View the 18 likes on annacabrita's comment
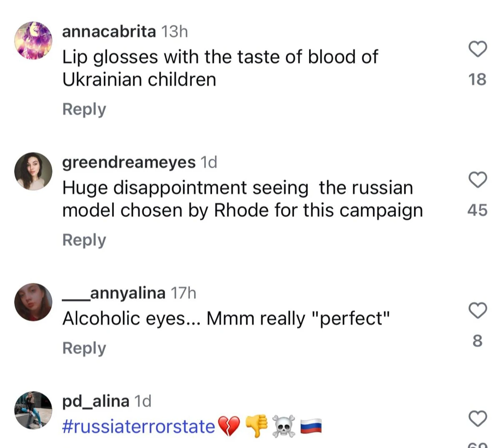Screen dimensions: 500x448 click(477, 79)
